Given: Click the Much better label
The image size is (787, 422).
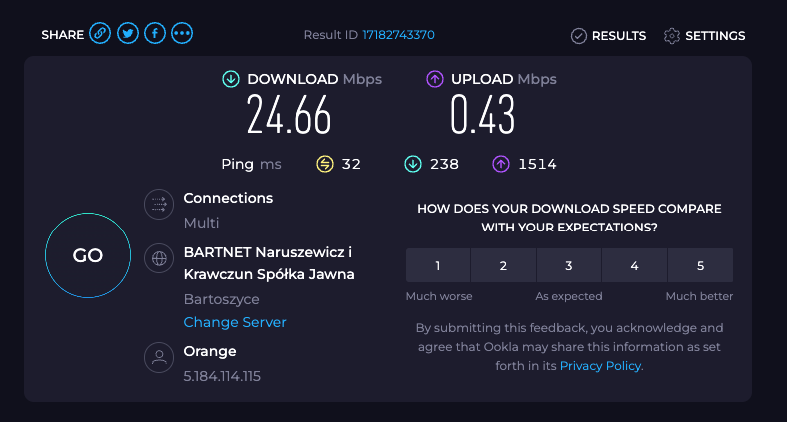Looking at the screenshot, I should [699, 296].
